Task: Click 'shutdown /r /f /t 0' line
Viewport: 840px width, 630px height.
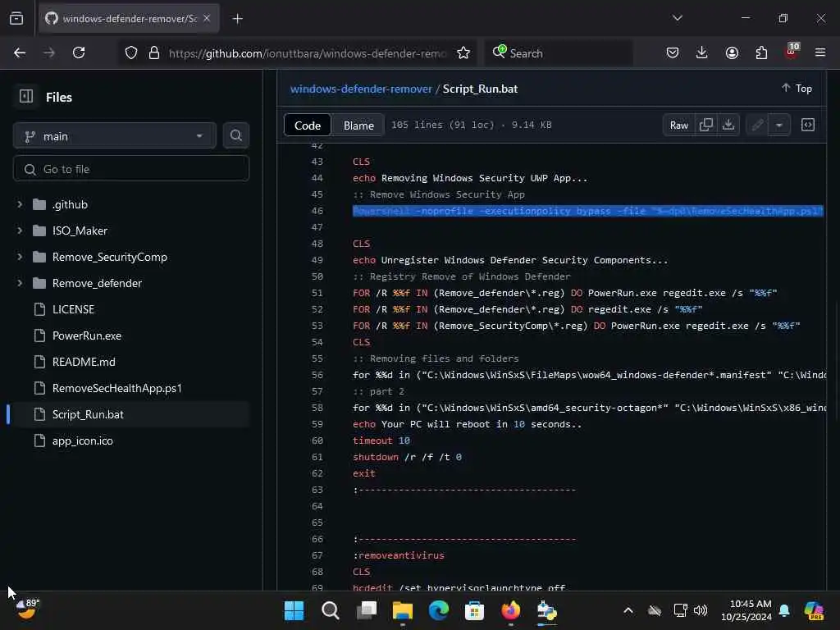Action: (x=407, y=457)
